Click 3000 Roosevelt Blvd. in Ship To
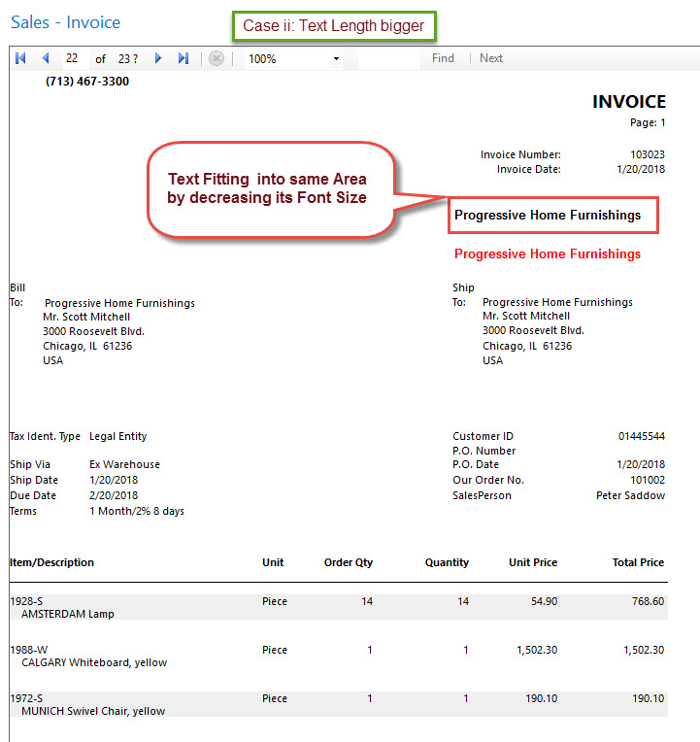700x742 pixels. pyautogui.click(x=534, y=330)
